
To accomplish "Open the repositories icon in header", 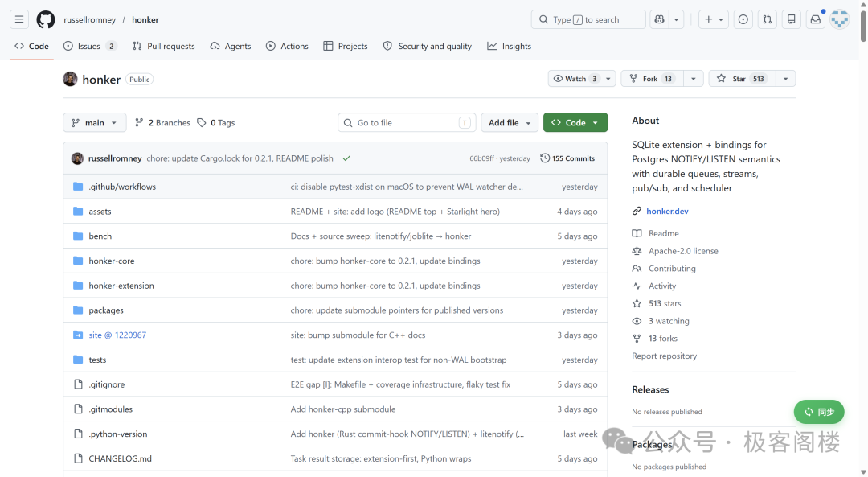I will coord(792,19).
